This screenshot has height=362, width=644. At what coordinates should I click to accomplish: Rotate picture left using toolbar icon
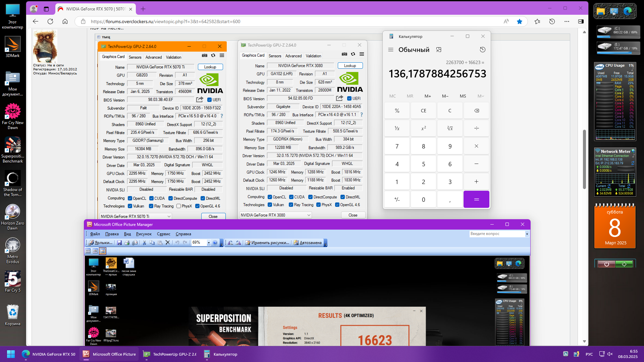(x=230, y=243)
